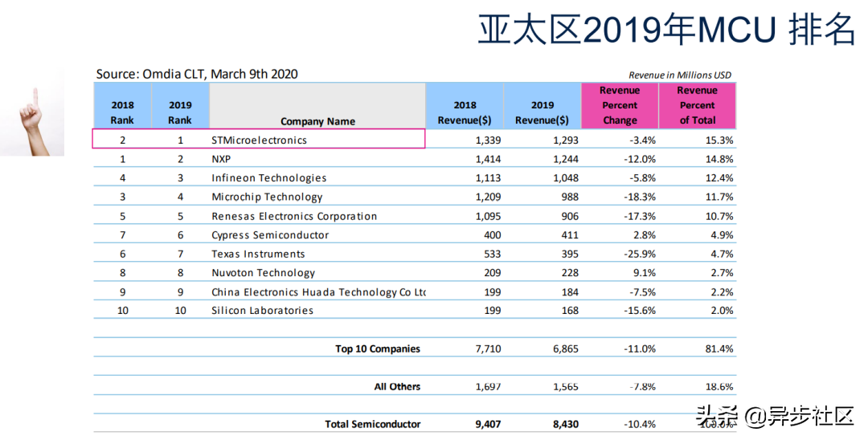
Task: Click the All Others label
Action: (x=397, y=386)
